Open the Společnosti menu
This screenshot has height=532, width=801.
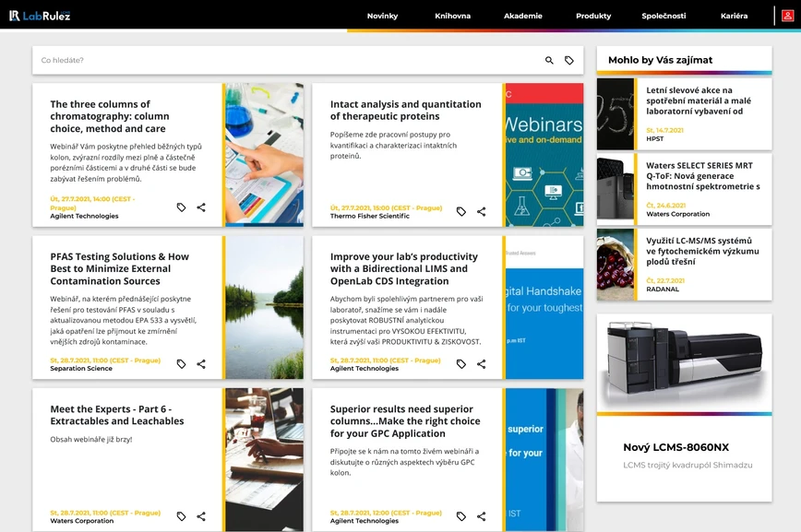664,16
